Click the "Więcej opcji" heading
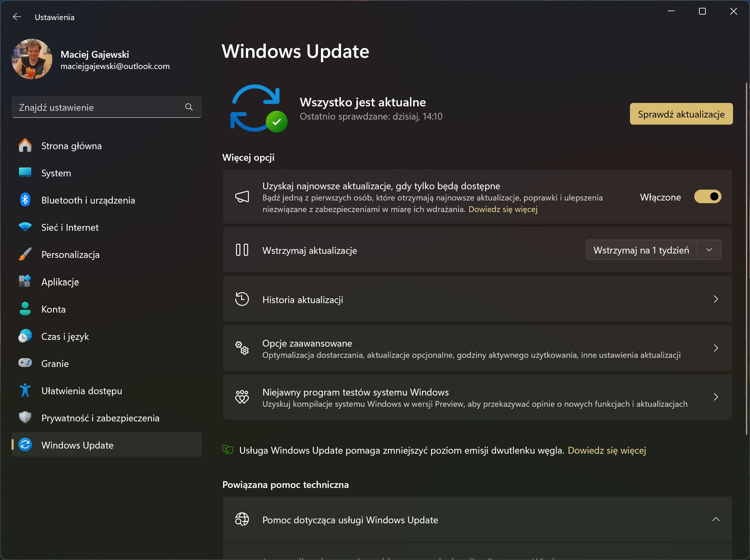This screenshot has width=750, height=560. click(248, 157)
